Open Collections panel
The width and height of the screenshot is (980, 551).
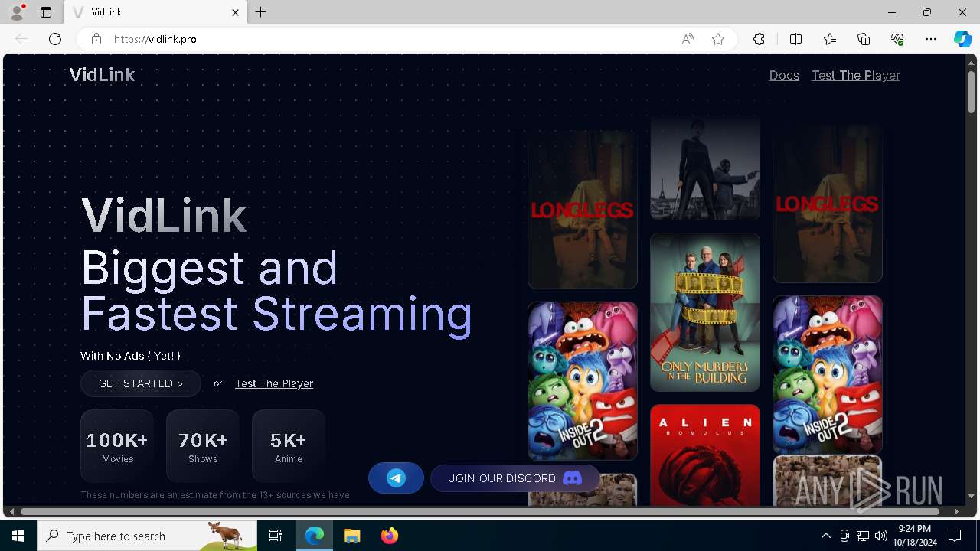tap(864, 39)
